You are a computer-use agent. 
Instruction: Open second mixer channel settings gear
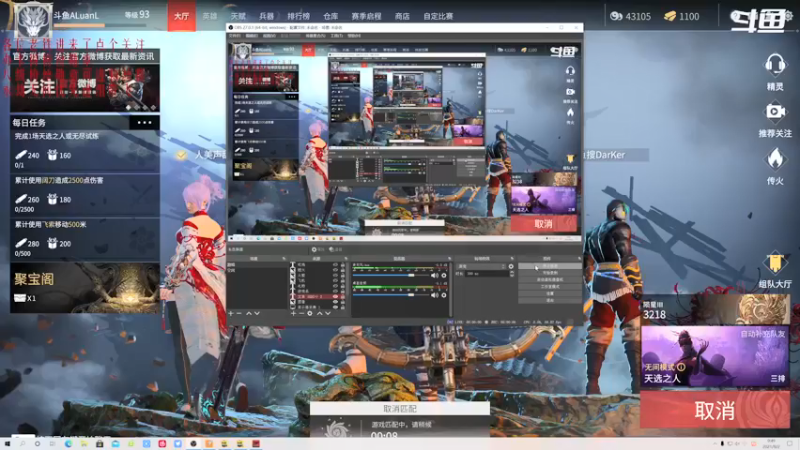(x=444, y=295)
